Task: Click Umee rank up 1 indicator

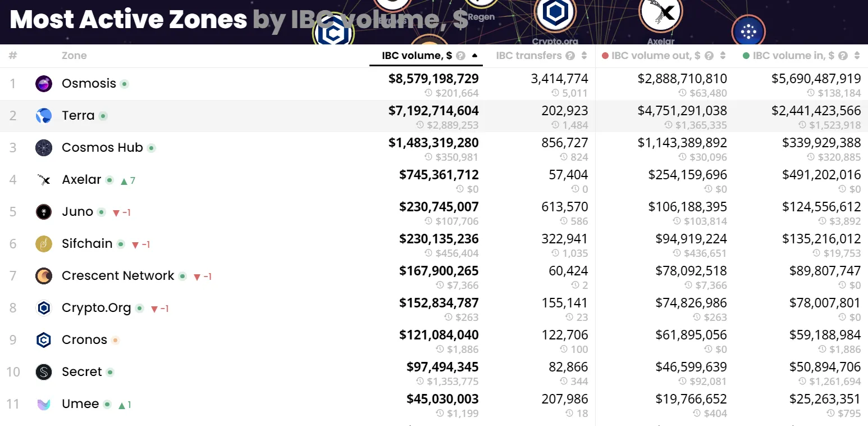Action: click(x=125, y=405)
